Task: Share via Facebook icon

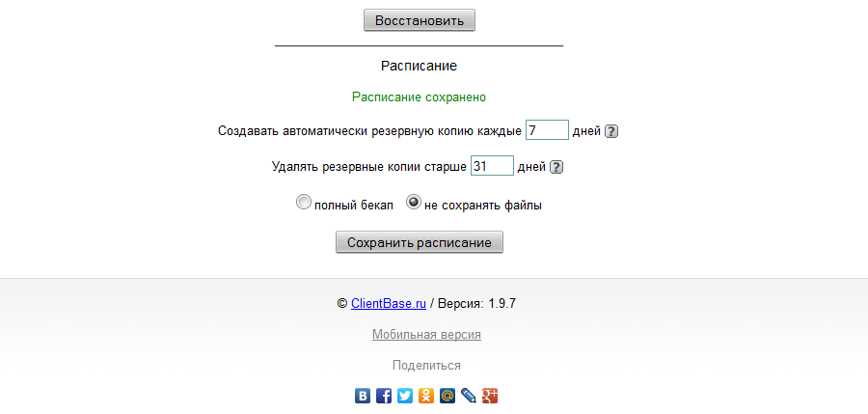Action: [x=384, y=396]
